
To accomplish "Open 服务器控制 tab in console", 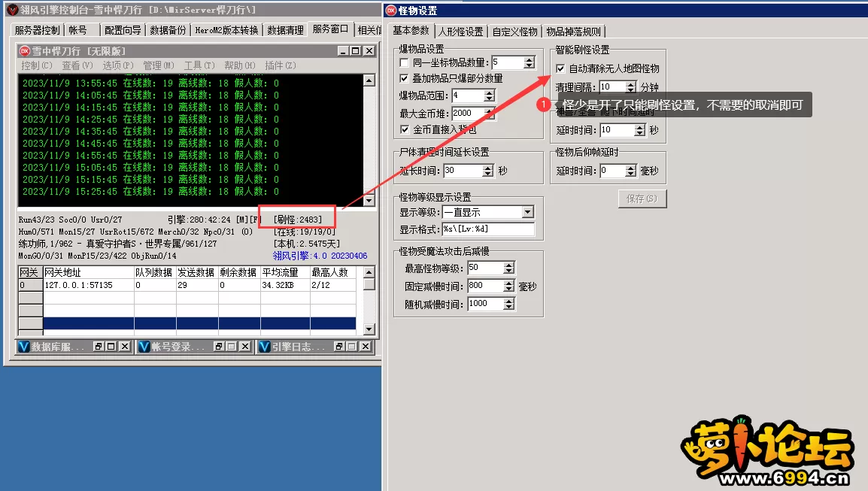I will click(x=37, y=30).
